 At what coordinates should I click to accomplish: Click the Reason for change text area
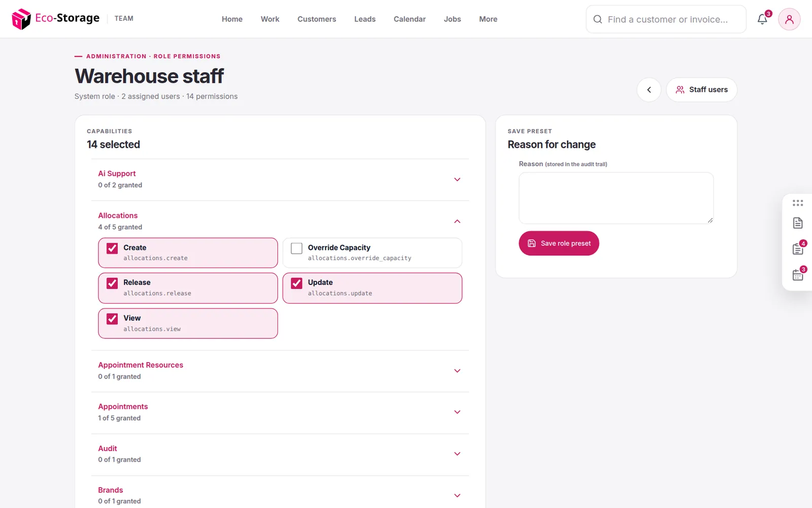click(x=616, y=198)
